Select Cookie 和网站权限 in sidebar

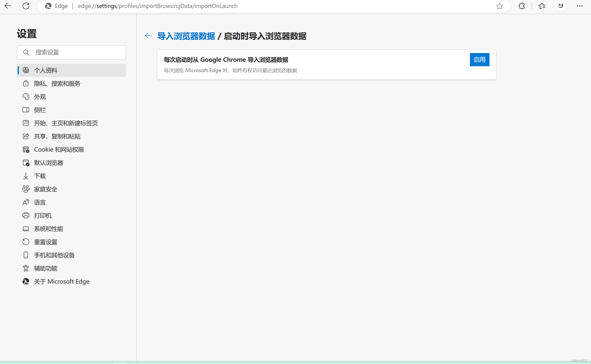pos(59,149)
